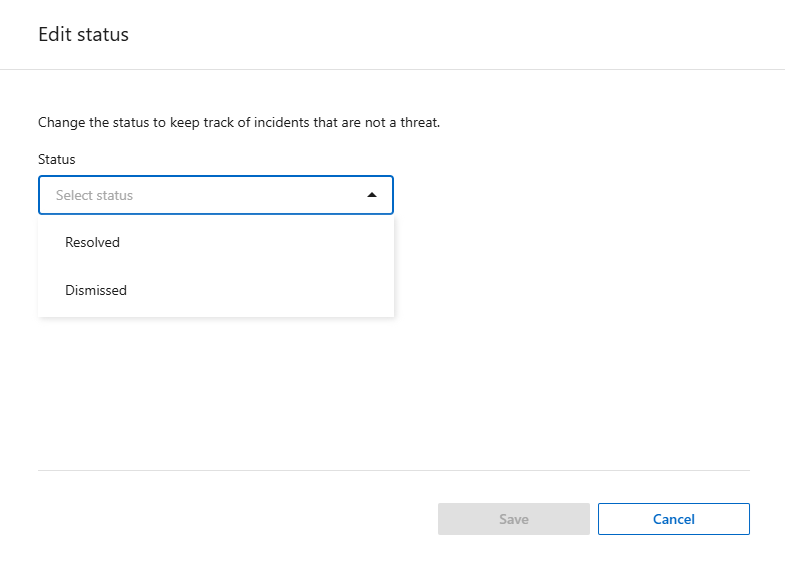This screenshot has height=566, width=785.
Task: Mark the incident as Resolved
Action: pyautogui.click(x=92, y=242)
